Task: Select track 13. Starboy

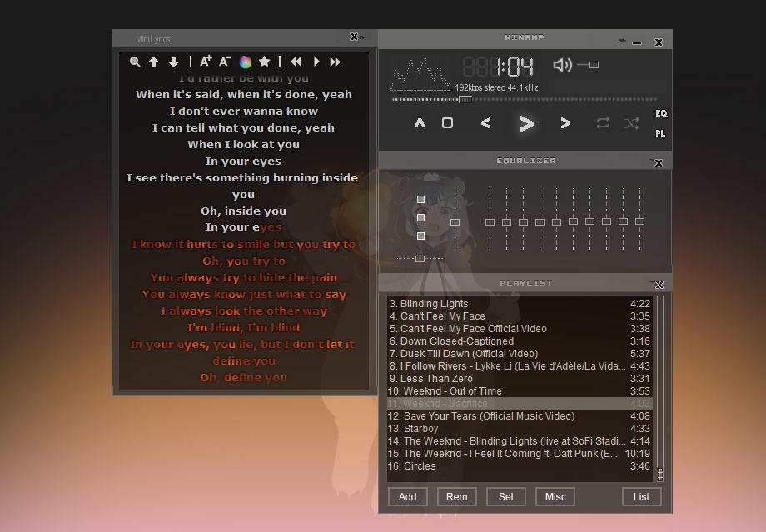Action: tap(520, 429)
